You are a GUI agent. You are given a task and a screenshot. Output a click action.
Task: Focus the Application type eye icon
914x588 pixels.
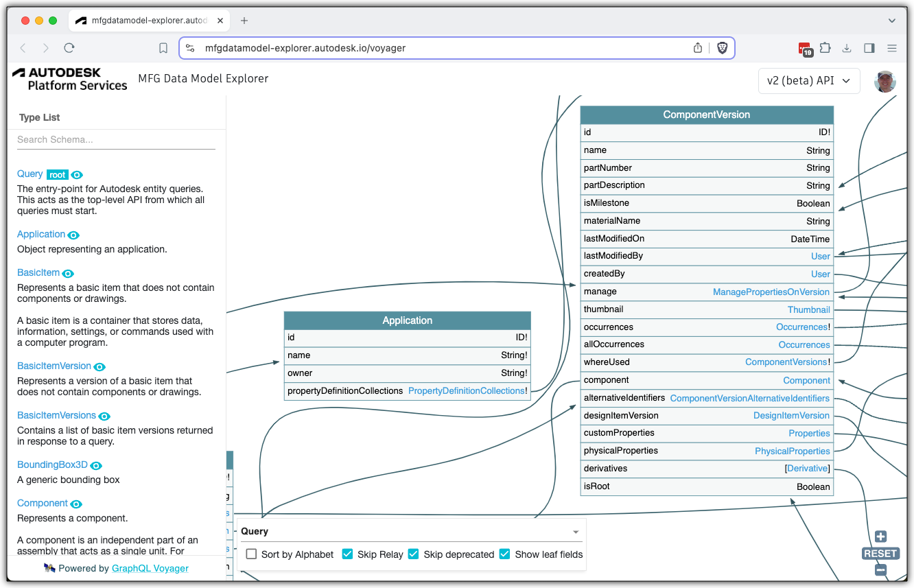click(73, 235)
